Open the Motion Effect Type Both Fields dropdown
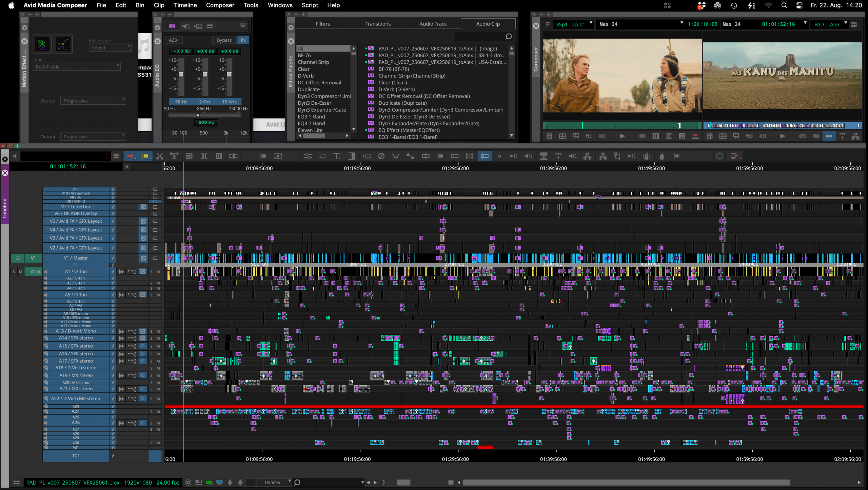The height and width of the screenshot is (490, 868). (77, 67)
